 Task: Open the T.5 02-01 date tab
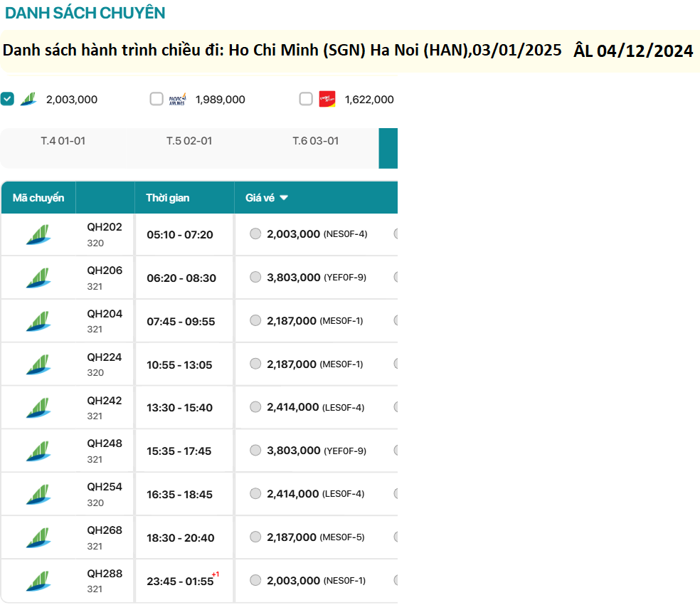[189, 141]
